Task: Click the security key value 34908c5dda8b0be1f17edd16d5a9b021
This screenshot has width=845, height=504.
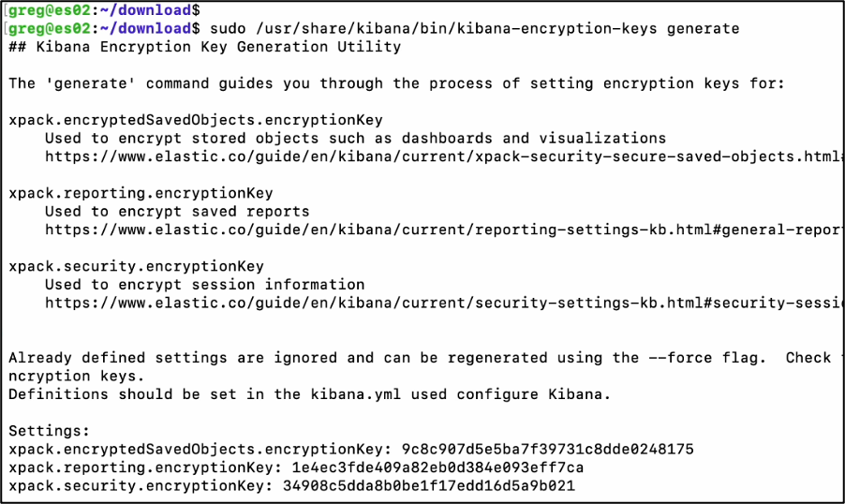Action: pos(428,485)
